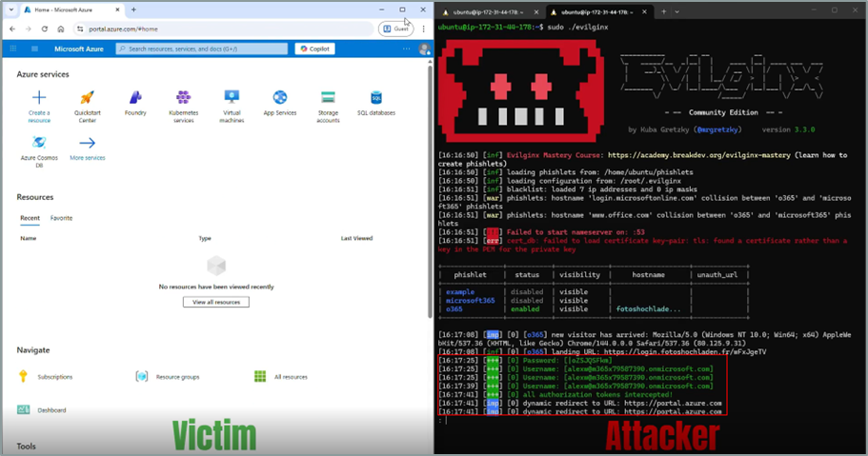Viewport: 868px width, 456px height.
Task: Open Dashboard under Navigate
Action: point(42,410)
